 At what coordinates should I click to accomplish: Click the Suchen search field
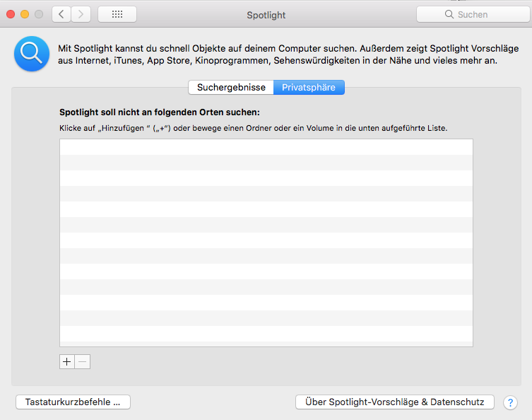click(x=473, y=14)
